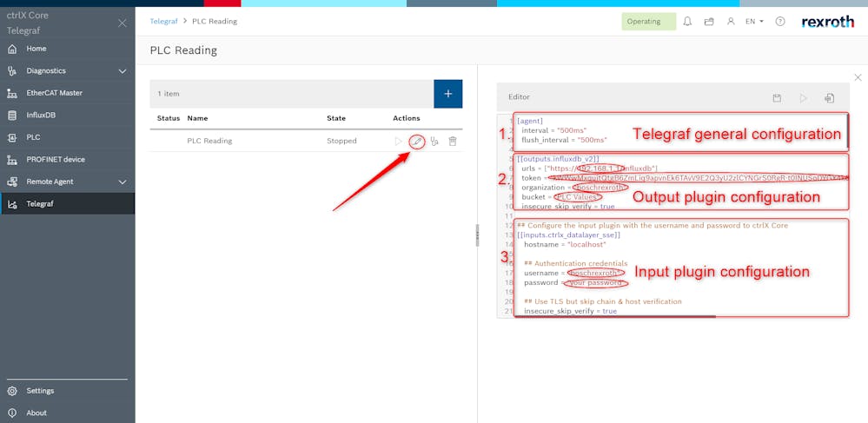Start PLC Reading with play icon
Image resolution: width=868 pixels, height=423 pixels.
point(398,142)
